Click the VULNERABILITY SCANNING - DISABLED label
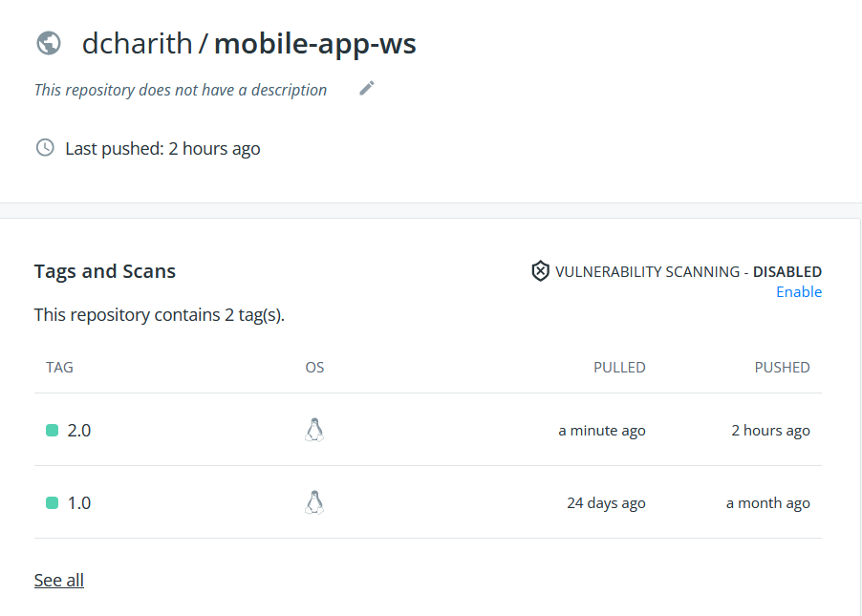 (688, 271)
